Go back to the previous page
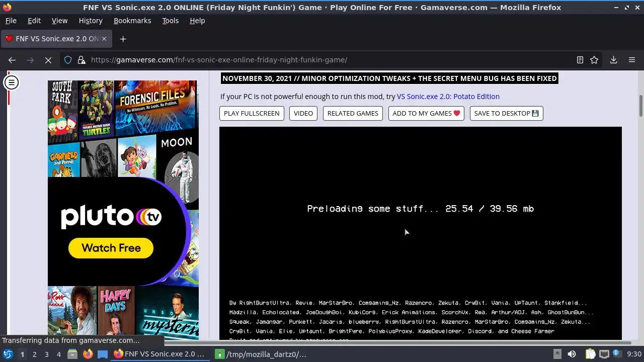Image resolution: width=644 pixels, height=362 pixels. 12,60
